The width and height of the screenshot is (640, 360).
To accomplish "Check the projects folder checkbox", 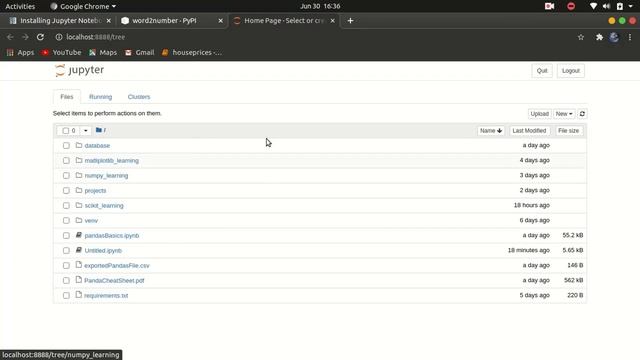I will click(x=66, y=191).
